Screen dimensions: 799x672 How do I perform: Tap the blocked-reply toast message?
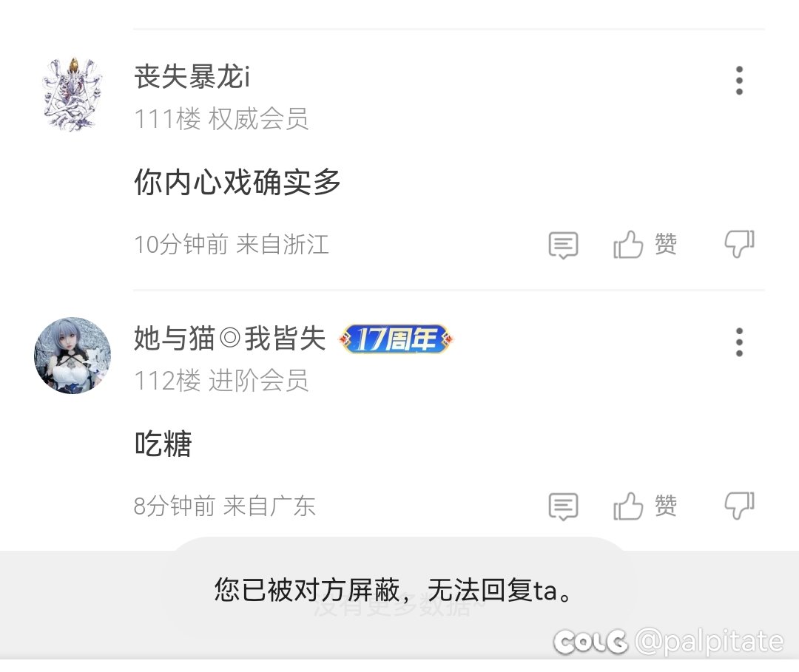click(394, 591)
